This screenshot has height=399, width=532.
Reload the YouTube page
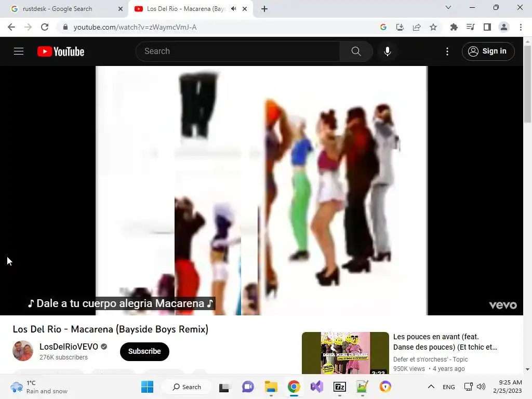pos(45,27)
